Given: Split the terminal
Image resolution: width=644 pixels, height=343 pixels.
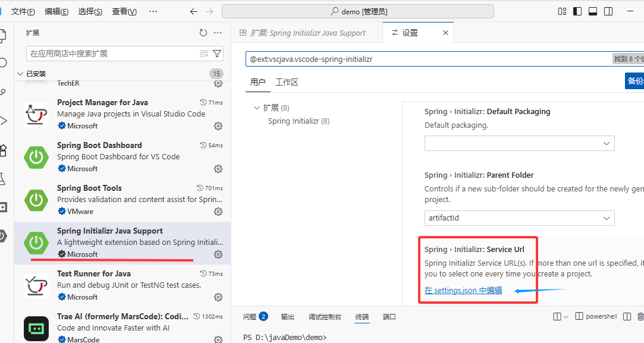Looking at the screenshot, I should [627, 316].
